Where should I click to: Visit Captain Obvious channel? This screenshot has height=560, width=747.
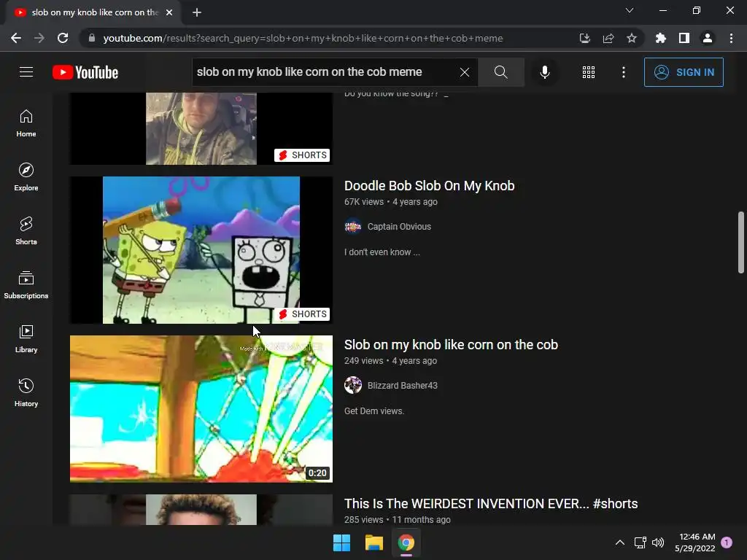(x=399, y=227)
